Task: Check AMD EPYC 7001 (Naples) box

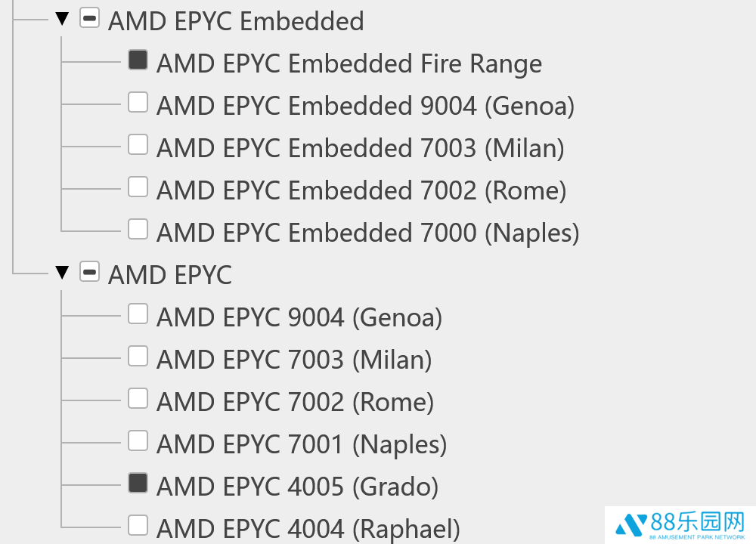Action: coord(138,441)
